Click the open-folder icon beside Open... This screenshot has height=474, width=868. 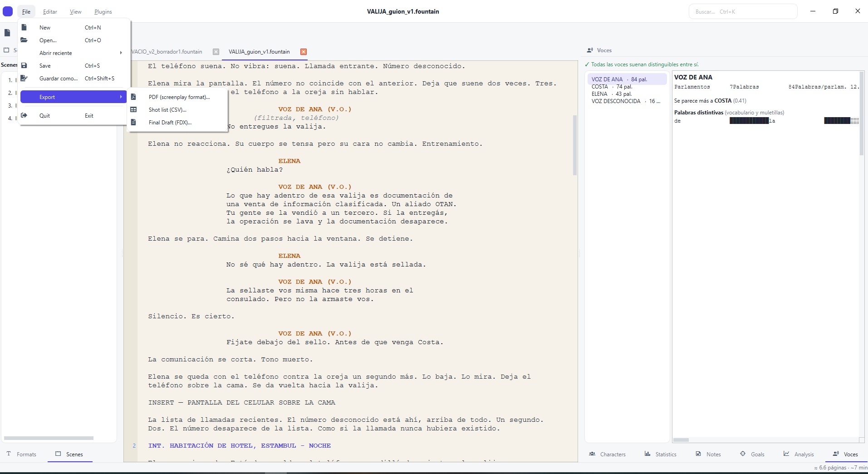[x=24, y=40]
